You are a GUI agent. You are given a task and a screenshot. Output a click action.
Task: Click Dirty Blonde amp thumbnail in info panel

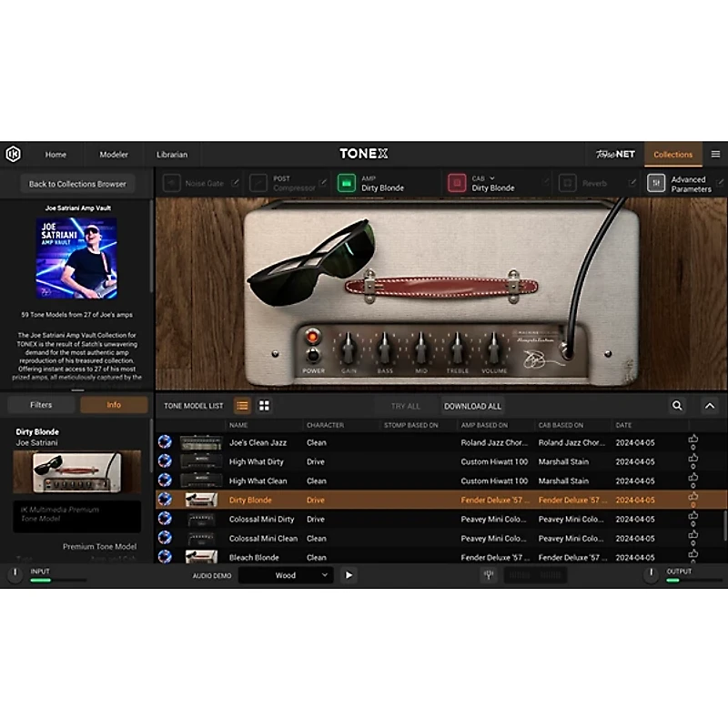(77, 471)
